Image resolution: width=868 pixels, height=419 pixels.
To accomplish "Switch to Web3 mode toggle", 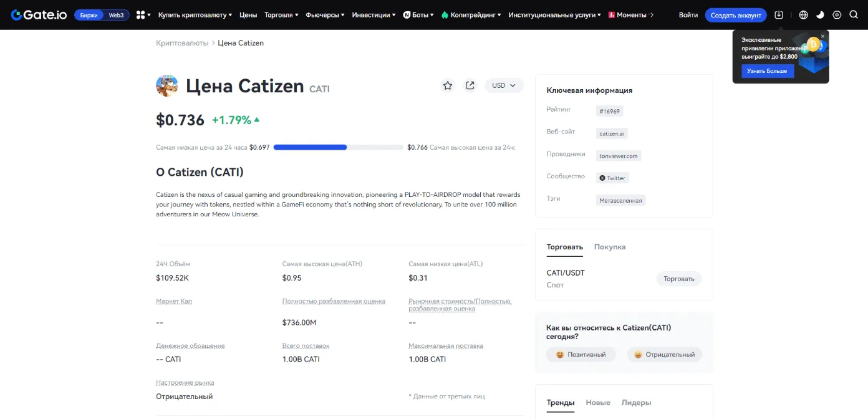I will click(x=117, y=15).
